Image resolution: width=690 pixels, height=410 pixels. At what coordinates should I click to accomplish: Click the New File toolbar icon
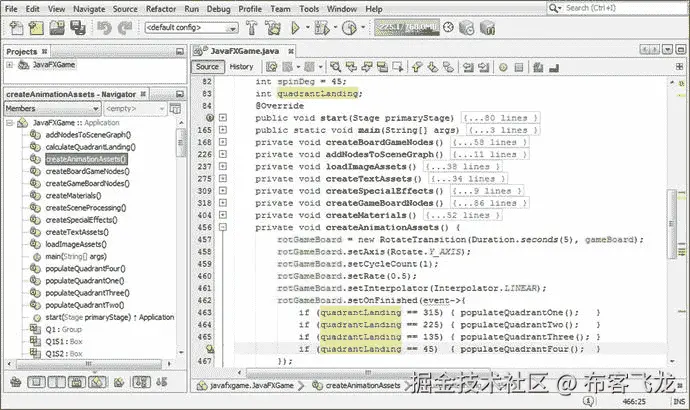click(16, 28)
